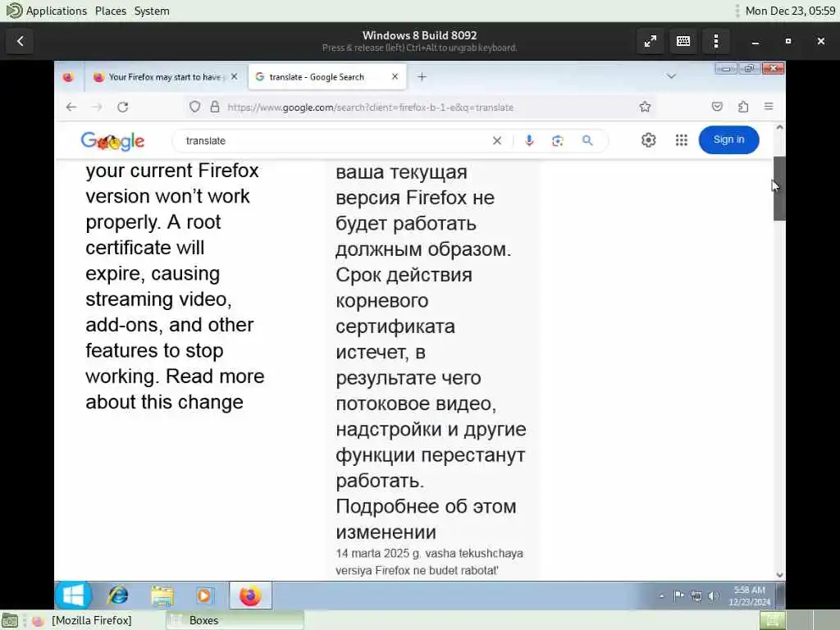The height and width of the screenshot is (630, 840).
Task: Click the scrollbar up arrow
Action: [x=779, y=127]
